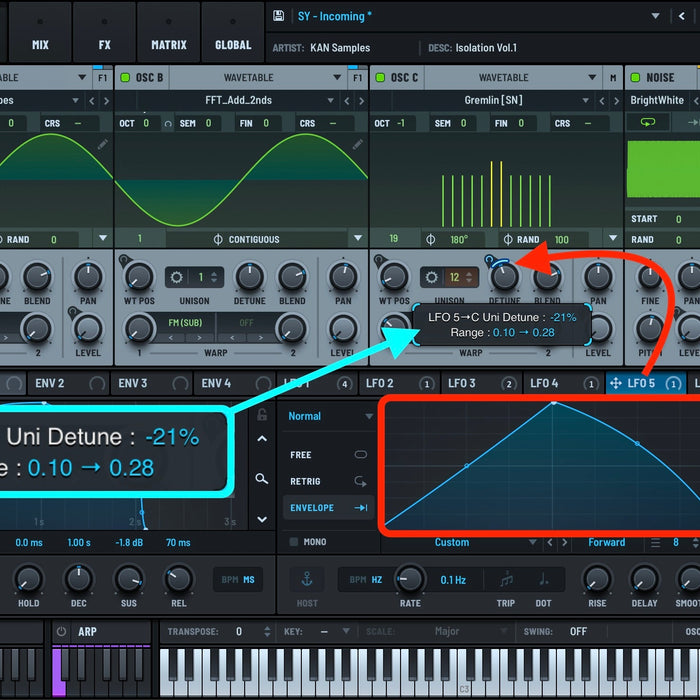Toggle LFO DOT dotted option
Screen dimensions: 700x700
coord(543,580)
